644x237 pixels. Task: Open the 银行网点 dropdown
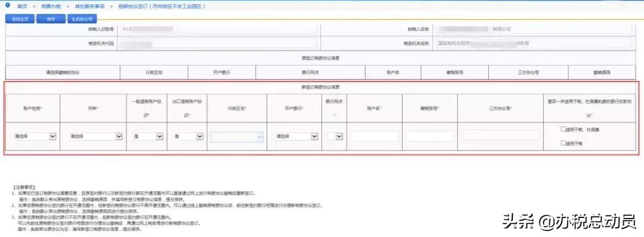tap(335, 136)
